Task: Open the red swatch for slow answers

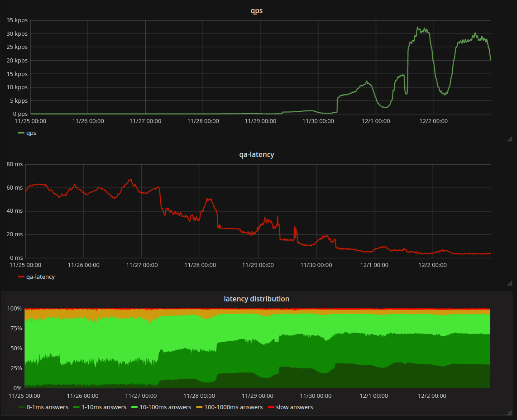Action: tap(271, 407)
